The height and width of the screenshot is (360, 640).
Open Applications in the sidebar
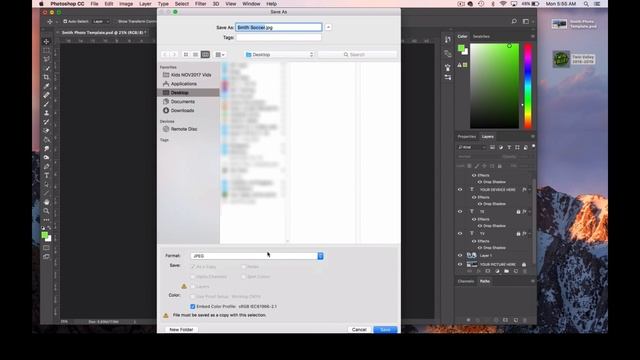(x=184, y=84)
